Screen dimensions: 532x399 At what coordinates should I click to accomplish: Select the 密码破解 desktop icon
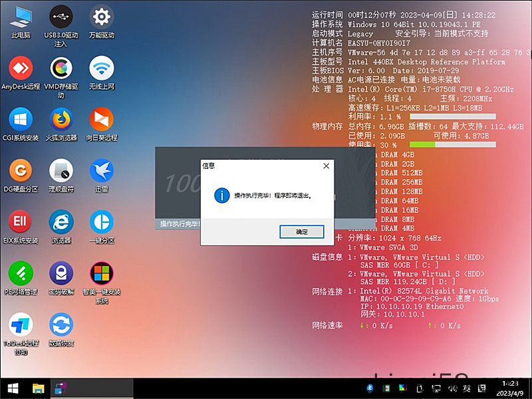(61, 279)
